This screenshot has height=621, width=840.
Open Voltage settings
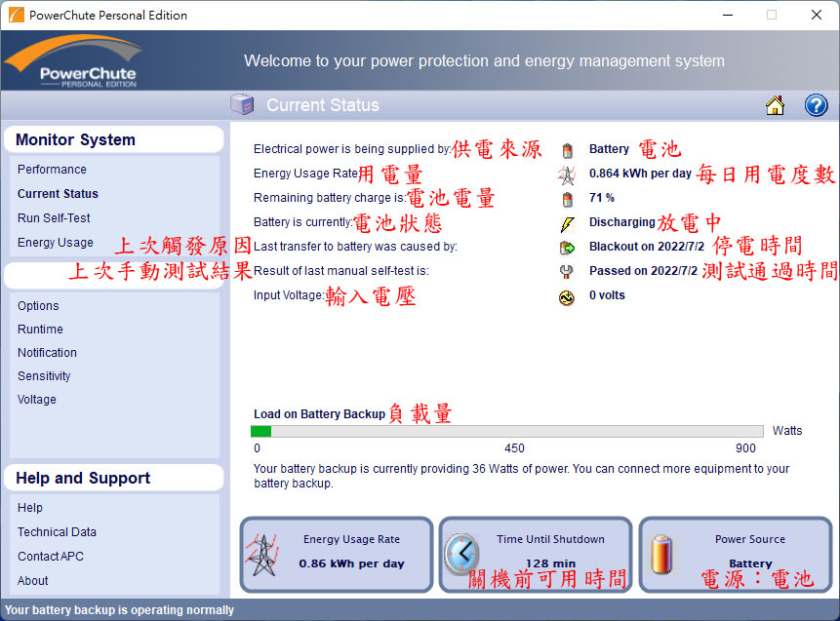pyautogui.click(x=37, y=400)
